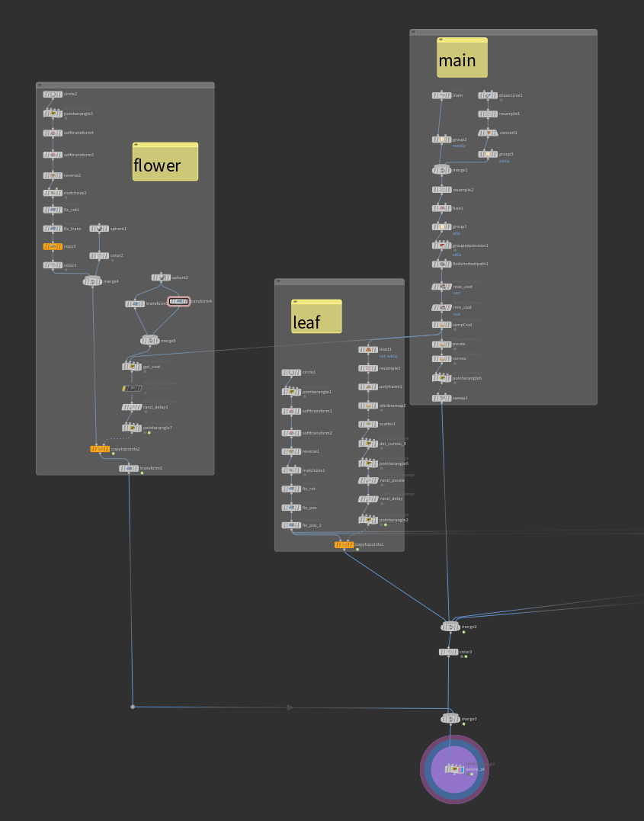
Task: Click the groupexpression1 node
Action: click(442, 245)
